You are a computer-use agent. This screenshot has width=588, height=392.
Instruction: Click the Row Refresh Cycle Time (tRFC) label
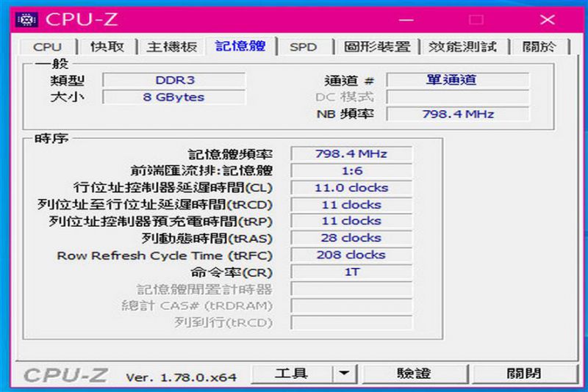click(x=165, y=255)
